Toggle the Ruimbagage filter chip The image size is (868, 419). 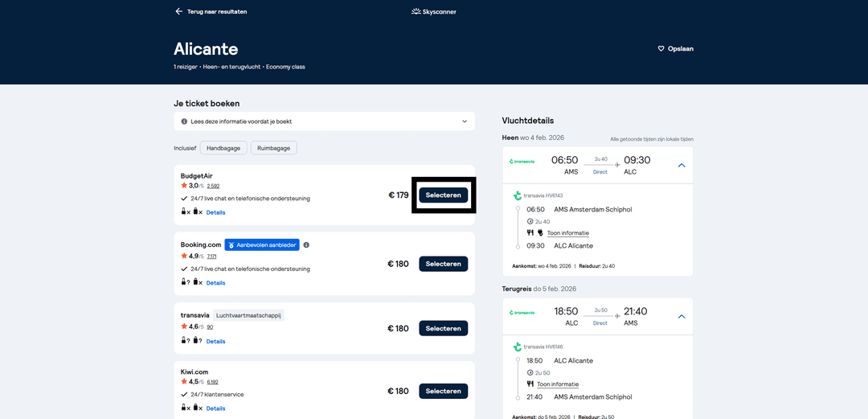point(273,148)
